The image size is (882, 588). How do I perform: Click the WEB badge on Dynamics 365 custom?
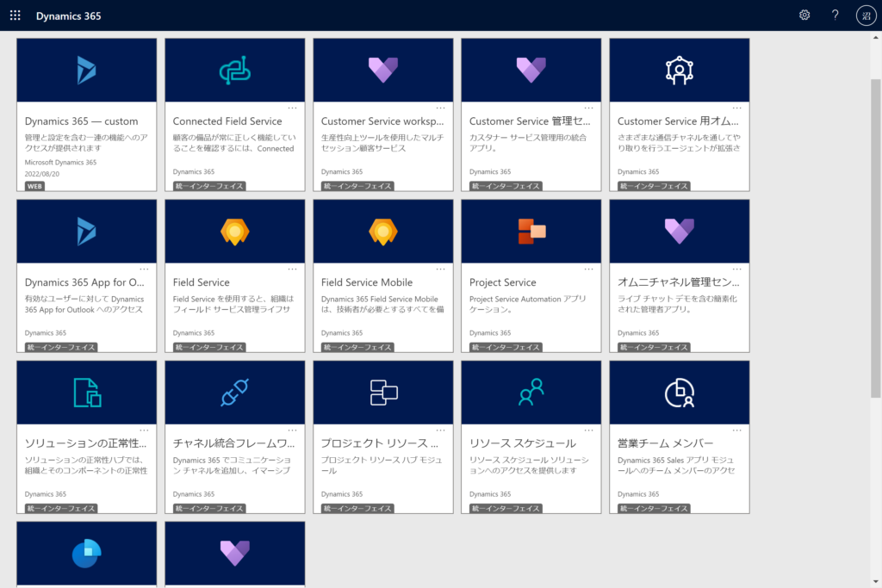pos(34,186)
